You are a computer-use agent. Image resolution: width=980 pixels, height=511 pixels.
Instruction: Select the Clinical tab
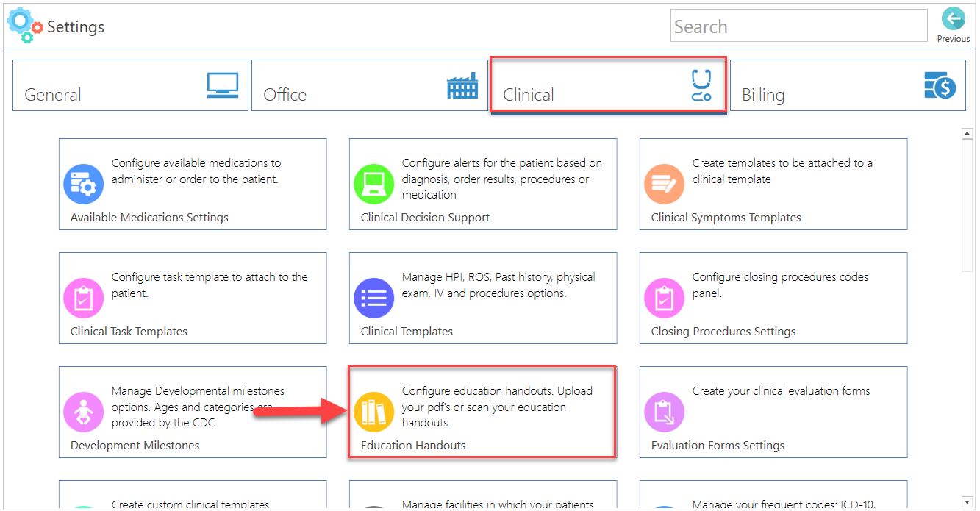pyautogui.click(x=609, y=85)
